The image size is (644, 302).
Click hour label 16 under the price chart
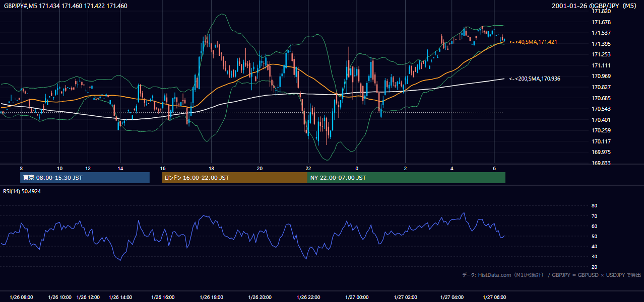point(163,168)
